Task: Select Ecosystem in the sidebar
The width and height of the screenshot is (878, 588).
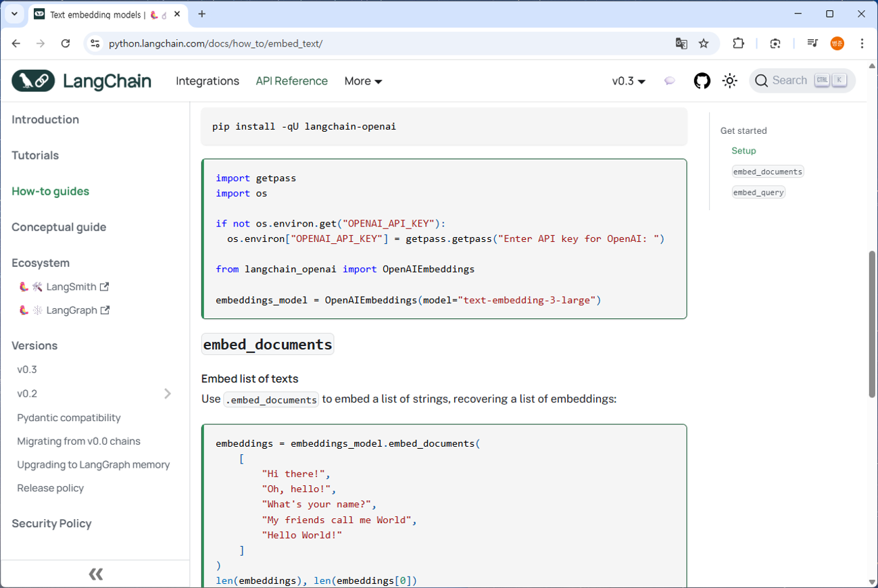Action: click(x=41, y=263)
